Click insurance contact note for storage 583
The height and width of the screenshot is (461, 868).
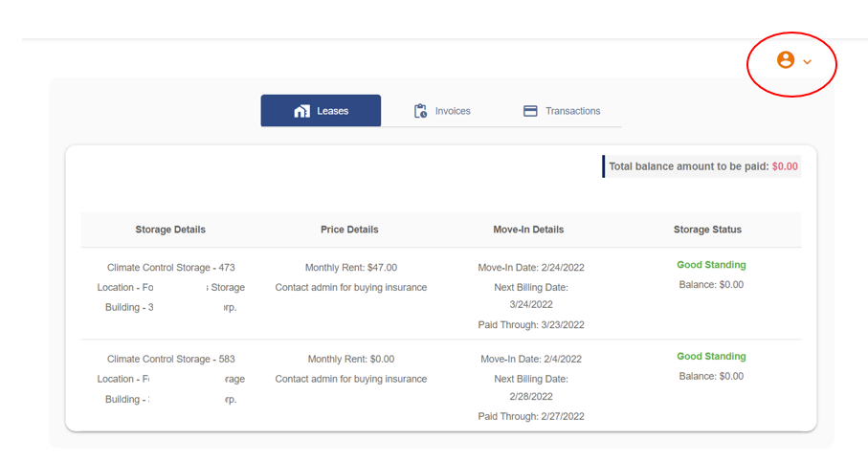351,379
